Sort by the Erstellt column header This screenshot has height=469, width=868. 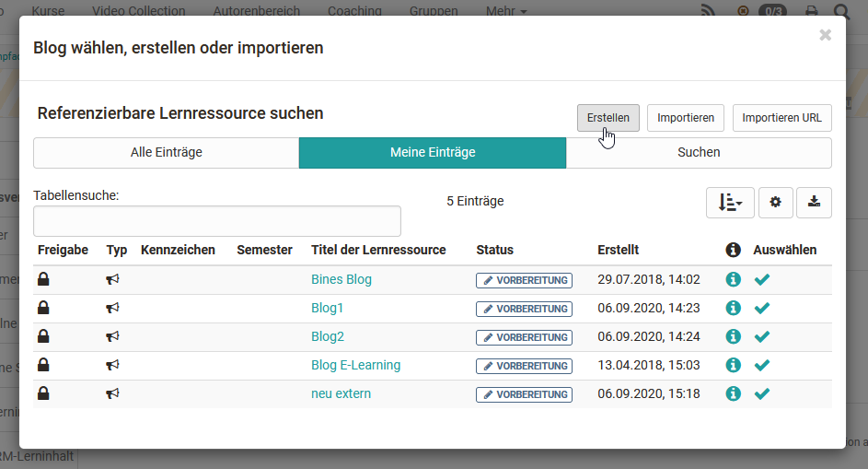click(618, 250)
